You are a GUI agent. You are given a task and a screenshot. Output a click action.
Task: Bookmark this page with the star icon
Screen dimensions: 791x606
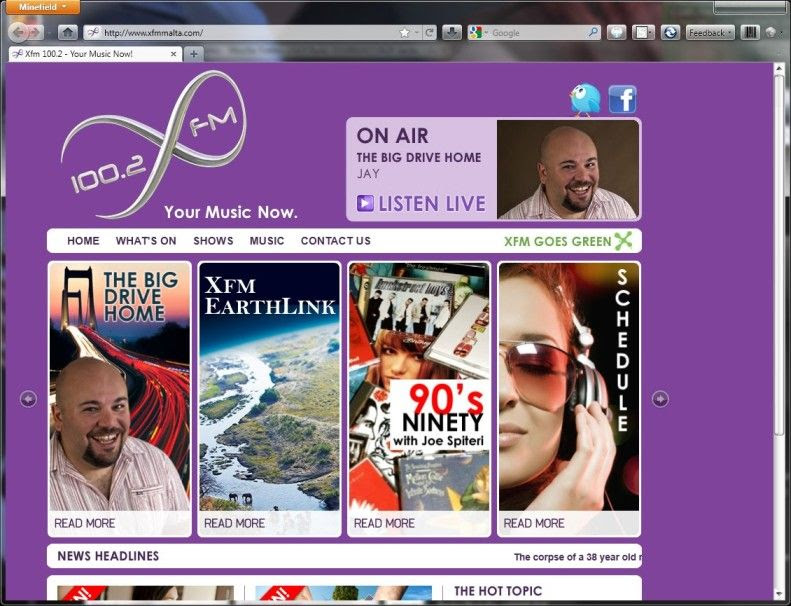pyautogui.click(x=405, y=33)
